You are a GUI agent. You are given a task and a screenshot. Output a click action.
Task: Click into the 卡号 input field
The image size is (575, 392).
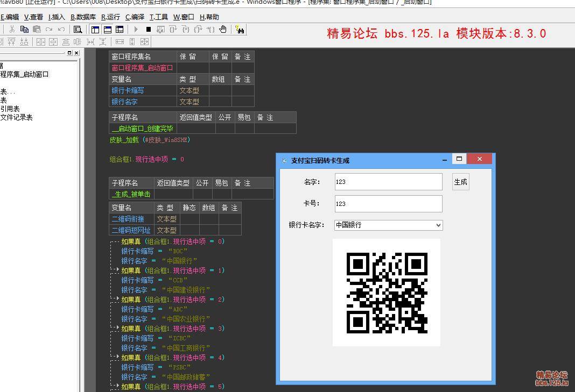pos(388,204)
